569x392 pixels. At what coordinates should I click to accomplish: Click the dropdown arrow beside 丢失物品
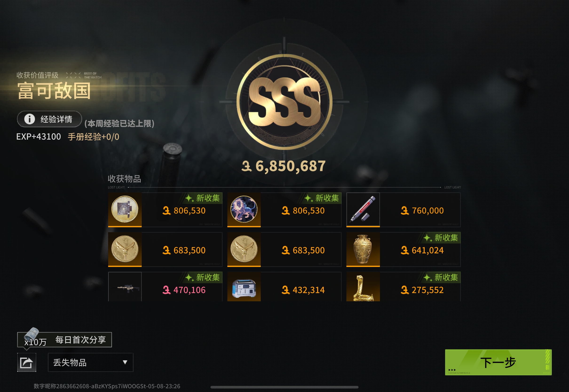125,362
